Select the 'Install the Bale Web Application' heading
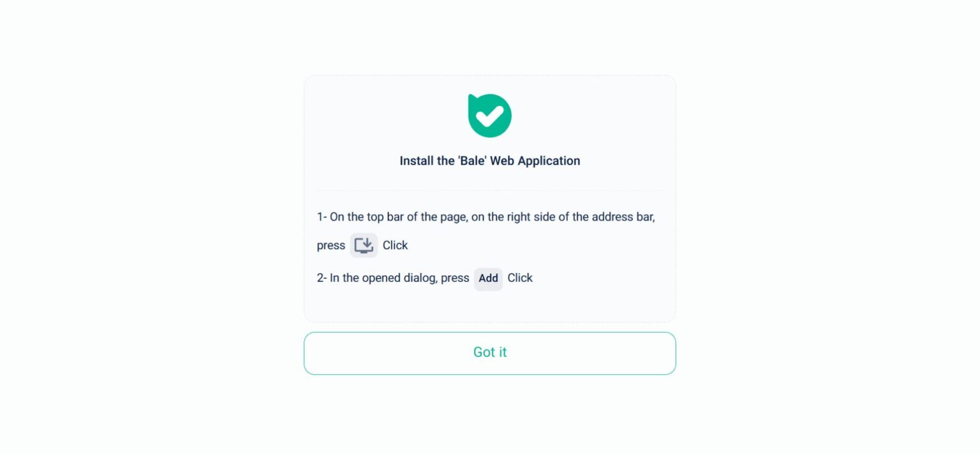The image size is (980, 454). point(490,161)
